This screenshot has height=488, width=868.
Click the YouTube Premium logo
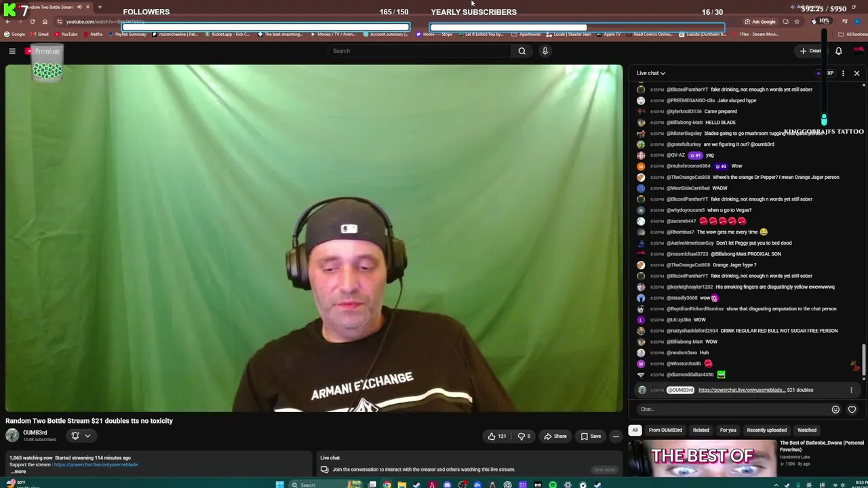42,51
